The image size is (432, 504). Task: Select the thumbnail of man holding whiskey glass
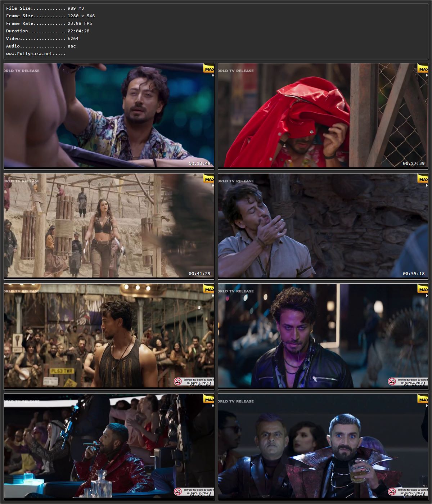(x=323, y=446)
